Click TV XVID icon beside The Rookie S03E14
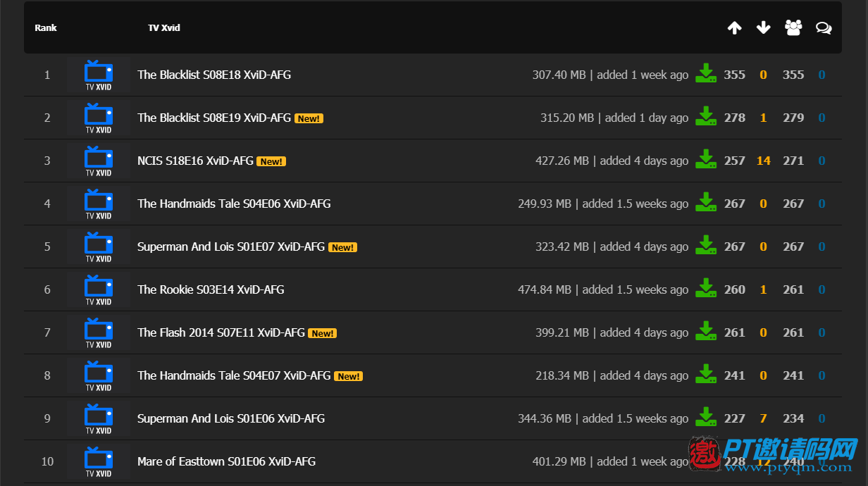Viewport: 868px width, 486px height. [x=99, y=289]
